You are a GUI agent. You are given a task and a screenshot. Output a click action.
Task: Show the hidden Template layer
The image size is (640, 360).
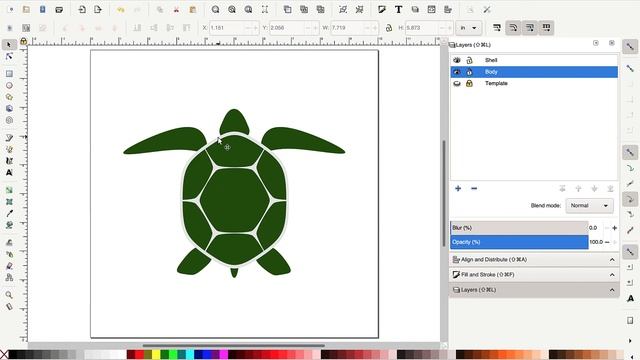[x=457, y=83]
